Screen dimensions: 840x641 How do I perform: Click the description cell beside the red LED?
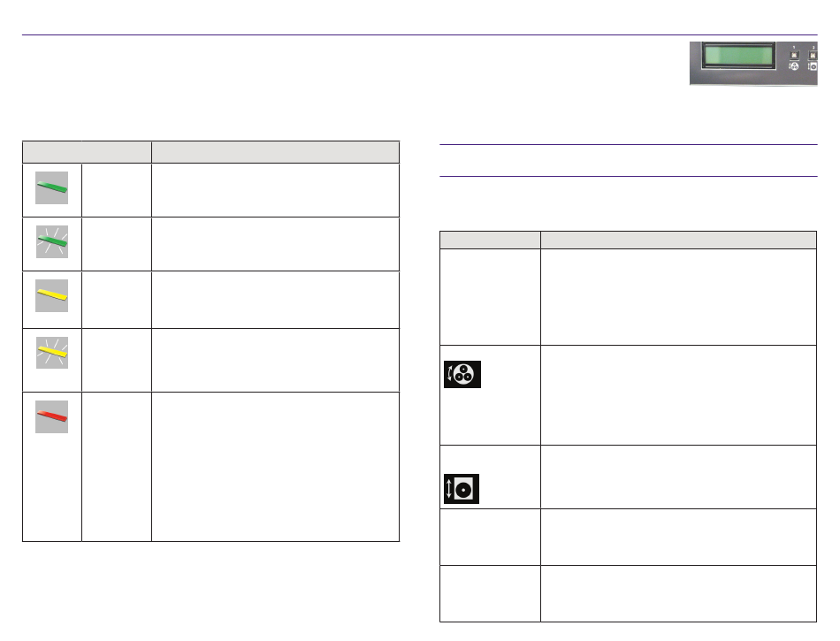(275, 467)
